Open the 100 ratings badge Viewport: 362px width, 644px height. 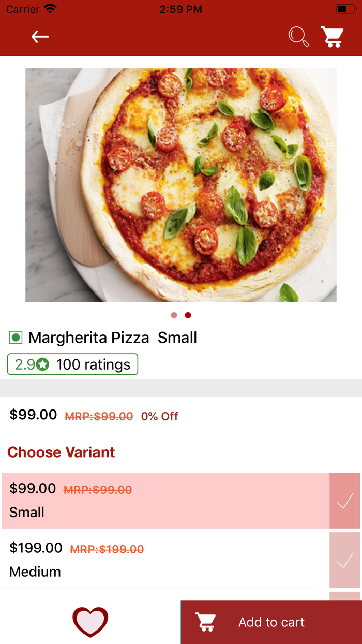coord(72,364)
